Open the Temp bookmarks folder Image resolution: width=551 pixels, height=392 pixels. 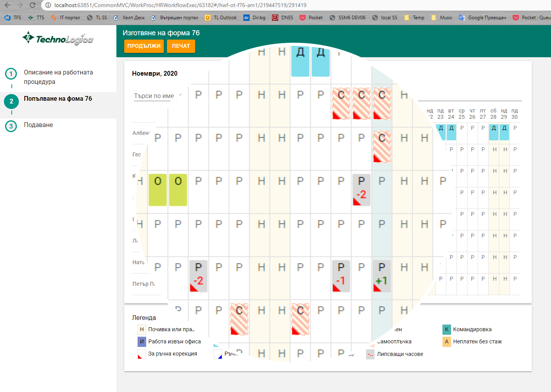pos(414,18)
